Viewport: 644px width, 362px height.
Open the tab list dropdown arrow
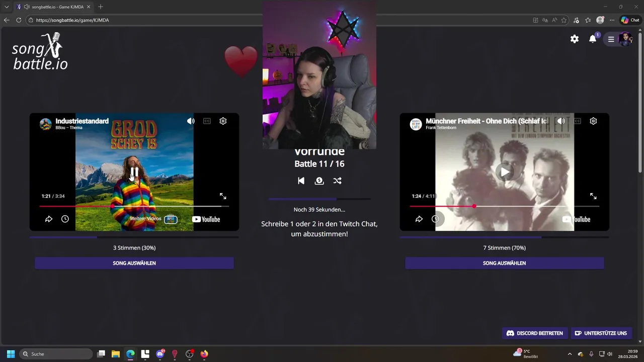point(7,7)
